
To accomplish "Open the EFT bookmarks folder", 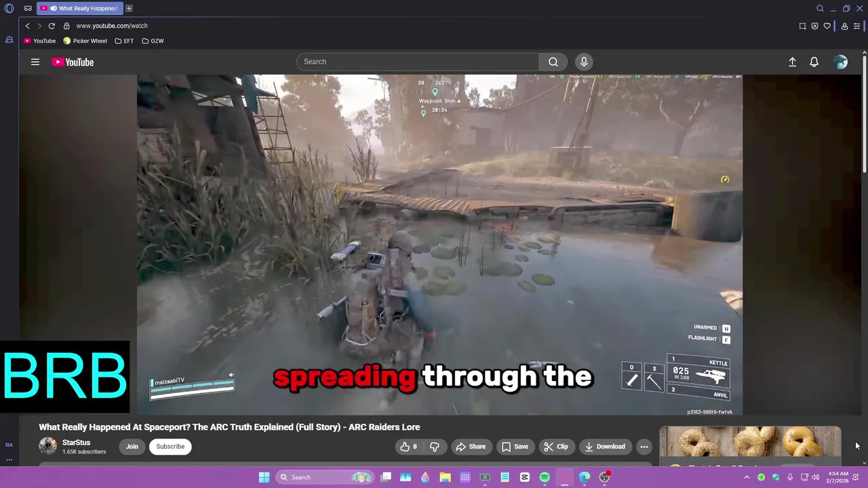I will [x=124, y=41].
